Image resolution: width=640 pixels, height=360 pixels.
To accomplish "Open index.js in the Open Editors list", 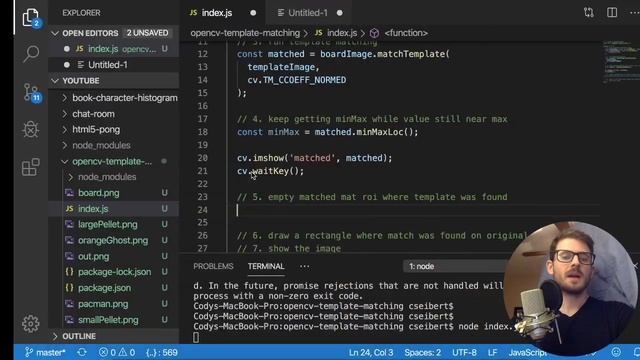I will [x=113, y=49].
